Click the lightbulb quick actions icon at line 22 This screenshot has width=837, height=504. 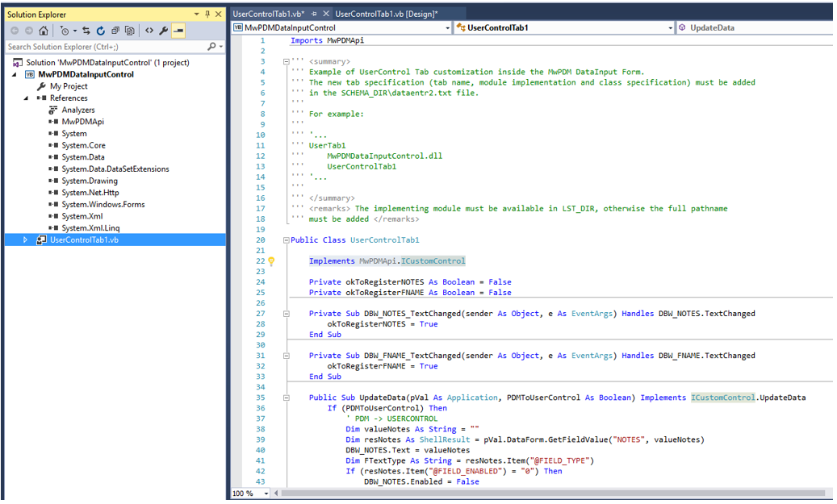[x=271, y=261]
